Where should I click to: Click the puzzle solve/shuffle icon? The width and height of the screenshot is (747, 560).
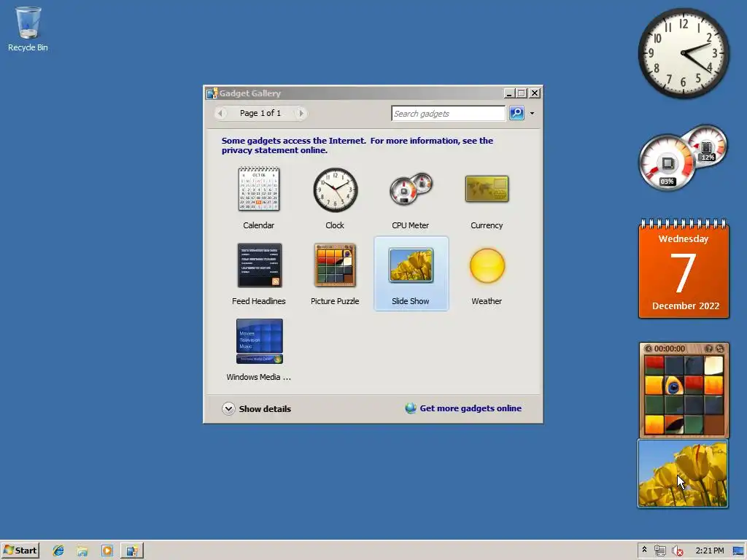(720, 349)
